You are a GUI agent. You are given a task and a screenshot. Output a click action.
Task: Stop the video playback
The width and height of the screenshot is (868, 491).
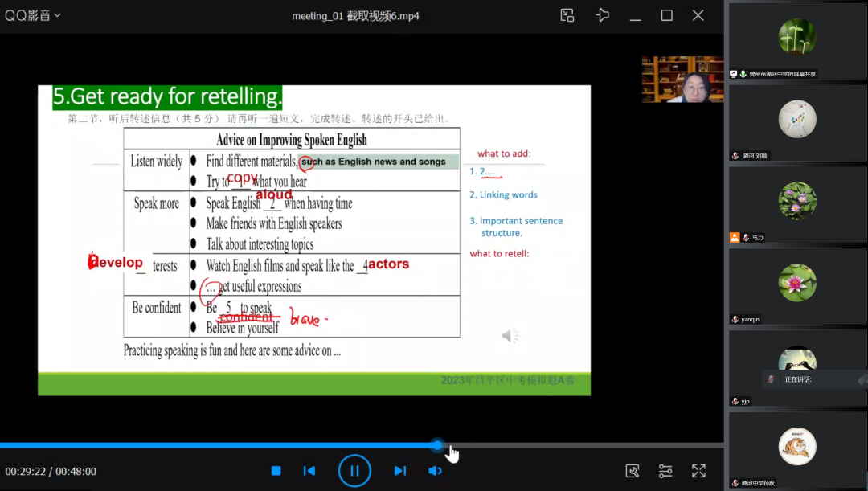(276, 471)
